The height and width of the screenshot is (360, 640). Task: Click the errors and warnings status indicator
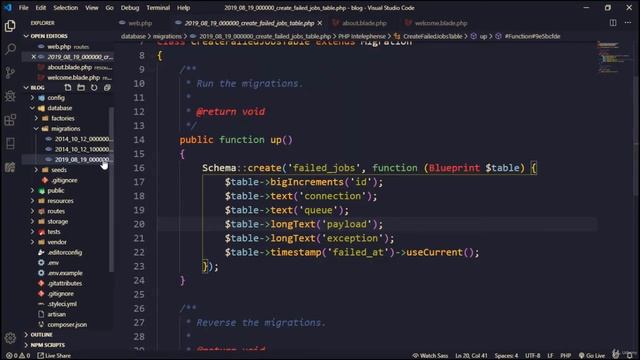coord(18,356)
